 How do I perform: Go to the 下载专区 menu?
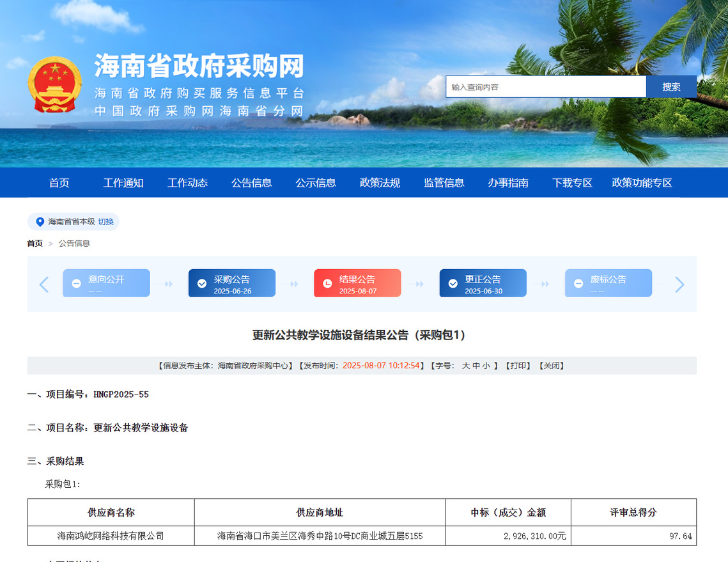[572, 183]
